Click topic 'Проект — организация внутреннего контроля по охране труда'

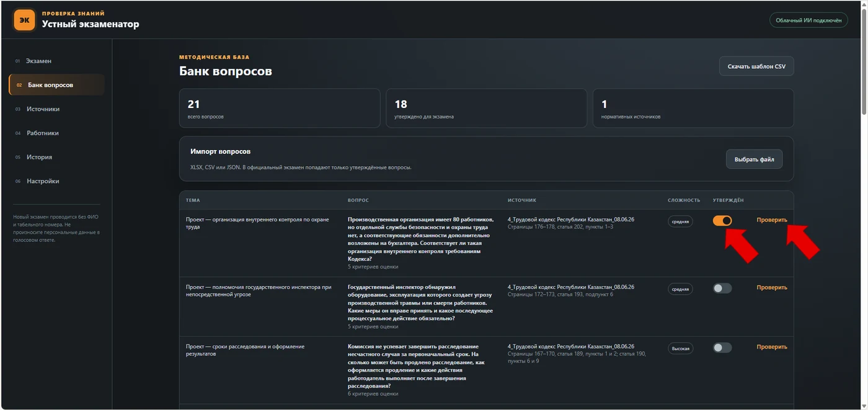point(259,223)
